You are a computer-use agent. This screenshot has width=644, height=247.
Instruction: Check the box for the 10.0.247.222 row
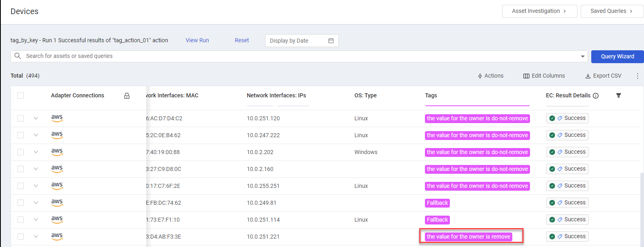pos(21,135)
